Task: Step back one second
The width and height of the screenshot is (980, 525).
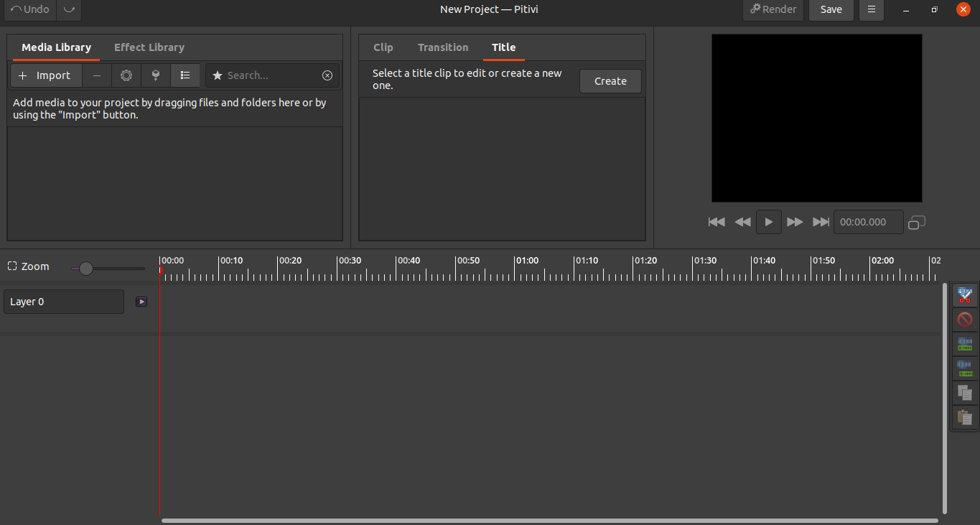Action: 742,222
